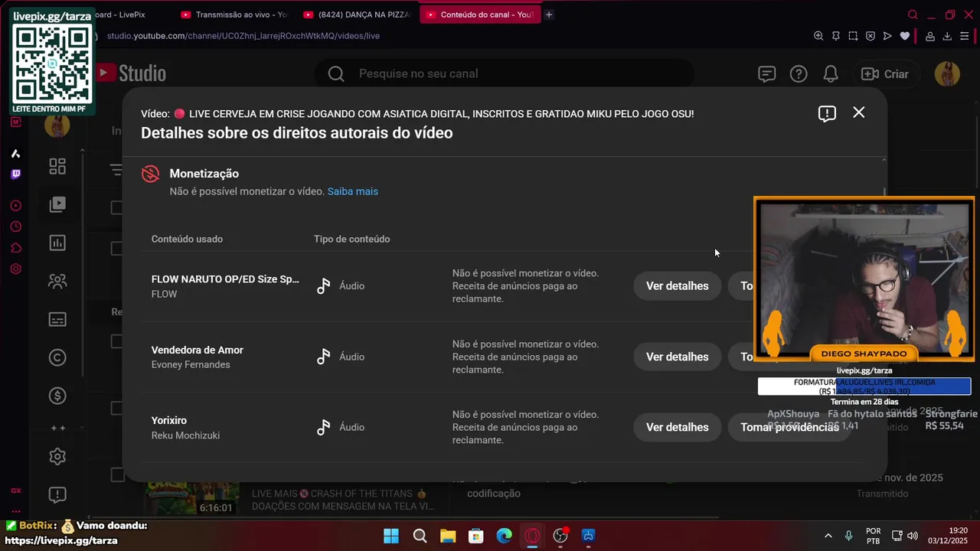980x551 pixels.
Task: Open Saiba mais link under Monetização
Action: [353, 191]
